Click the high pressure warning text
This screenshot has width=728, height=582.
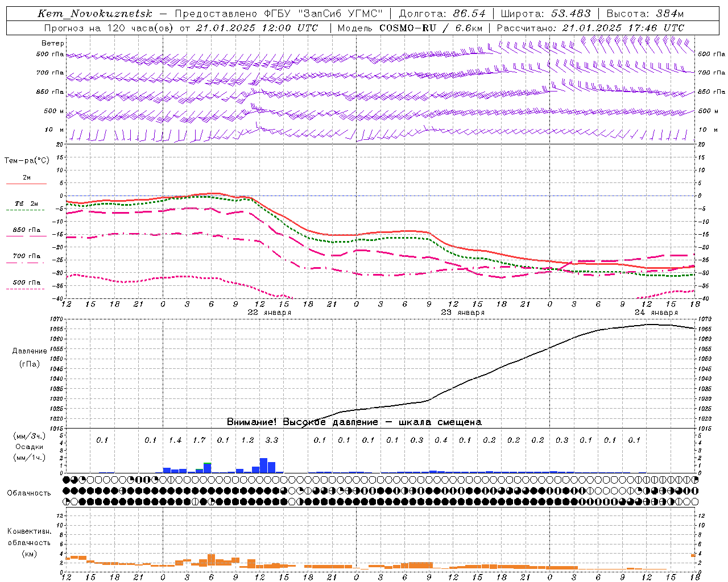(x=354, y=422)
